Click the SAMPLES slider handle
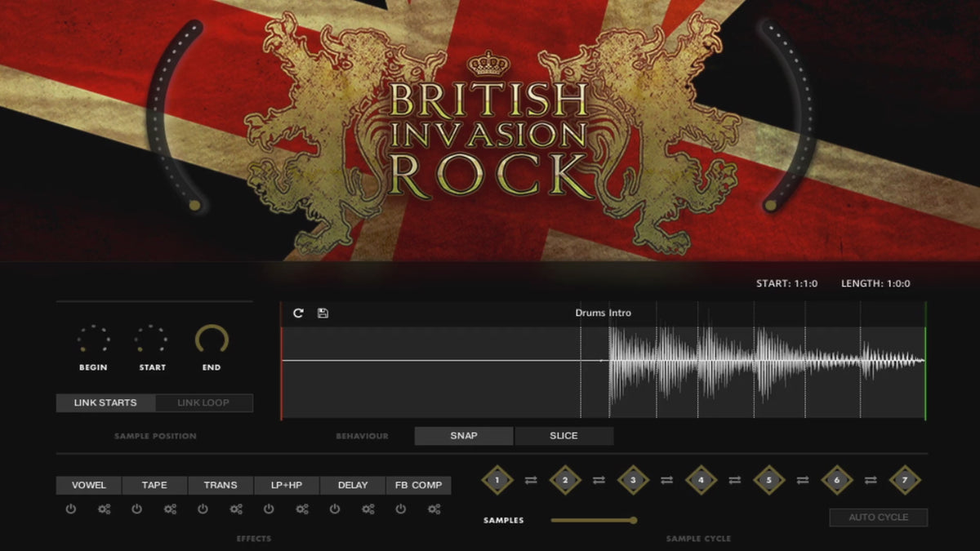 click(633, 520)
